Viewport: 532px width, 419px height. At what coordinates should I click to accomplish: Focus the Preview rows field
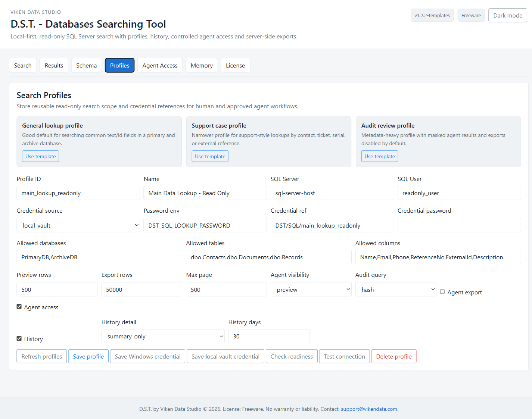pyautogui.click(x=57, y=290)
